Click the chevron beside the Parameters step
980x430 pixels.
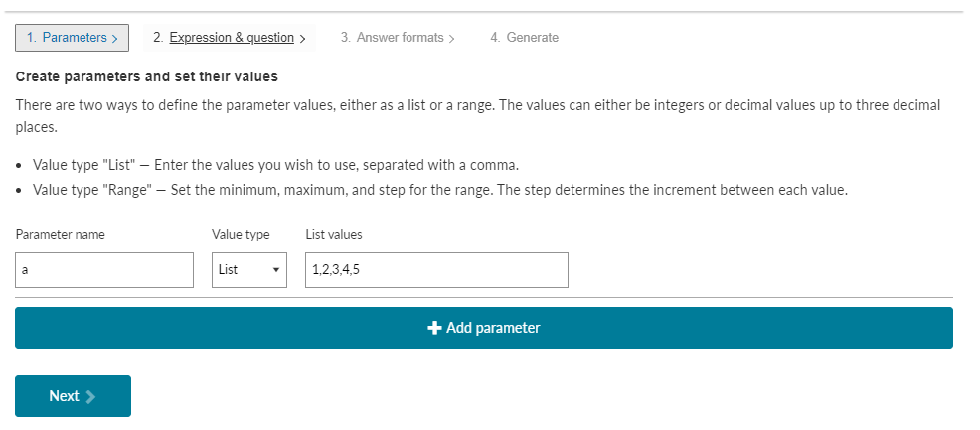pyautogui.click(x=114, y=38)
